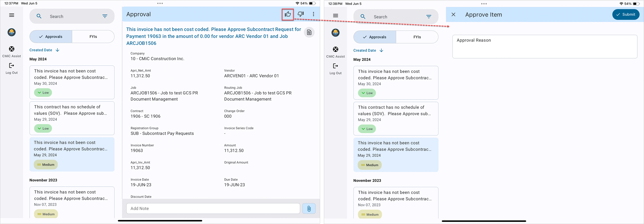
Task: Open CMiC Assist in left sidebar
Action: [x=12, y=52]
